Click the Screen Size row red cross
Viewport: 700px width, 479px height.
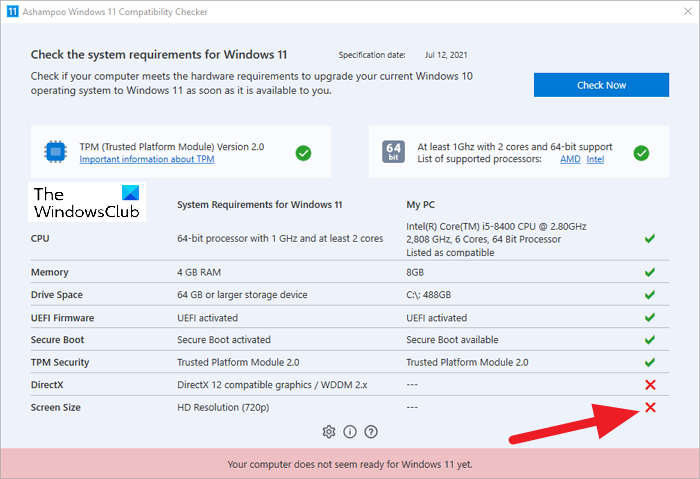[650, 407]
